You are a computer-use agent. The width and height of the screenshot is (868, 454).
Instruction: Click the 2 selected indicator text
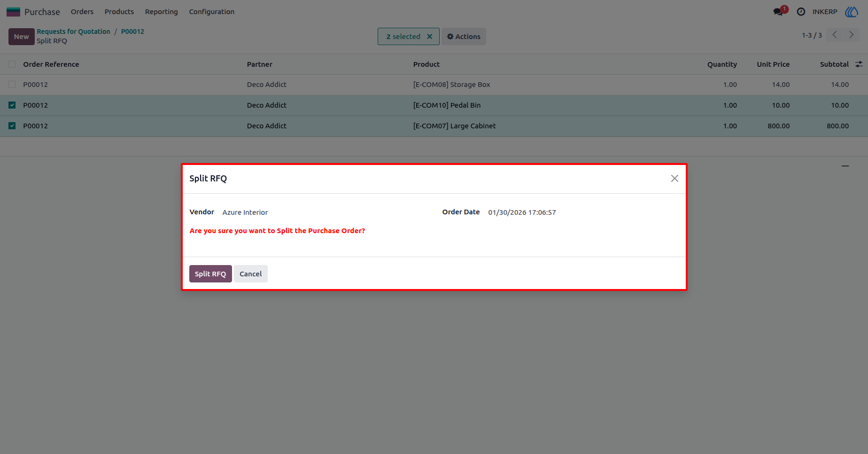click(x=403, y=37)
